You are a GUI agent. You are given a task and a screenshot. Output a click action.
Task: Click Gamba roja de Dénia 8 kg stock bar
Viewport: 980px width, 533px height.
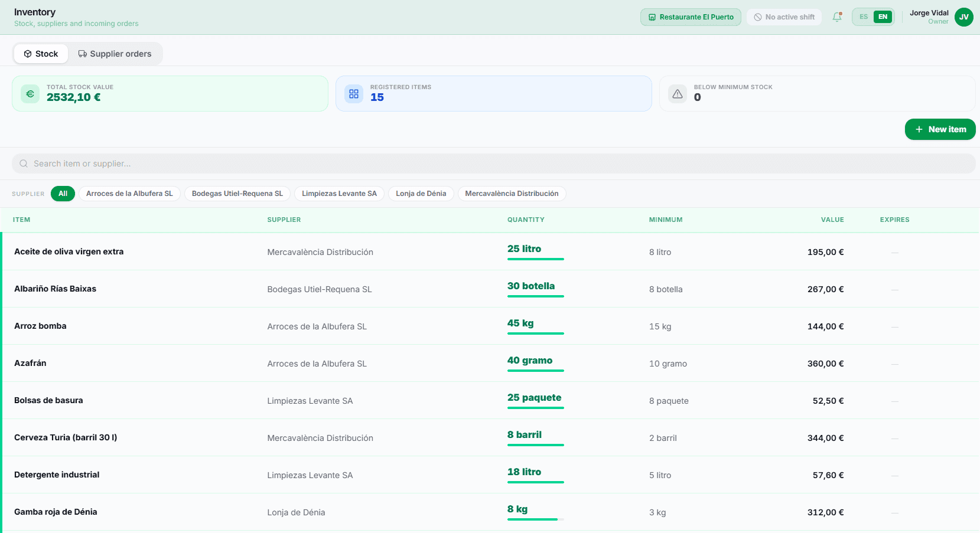tap(535, 519)
